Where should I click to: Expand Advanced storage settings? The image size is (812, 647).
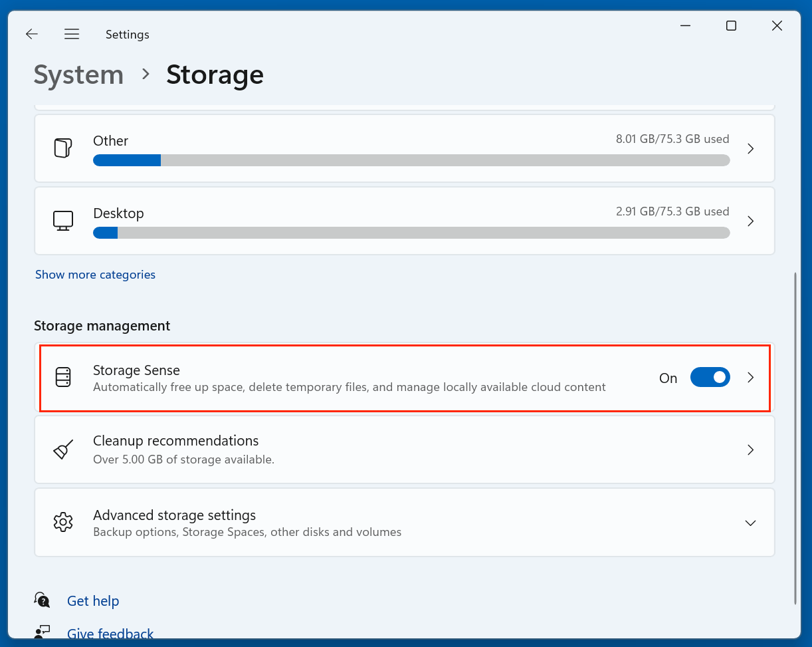750,523
